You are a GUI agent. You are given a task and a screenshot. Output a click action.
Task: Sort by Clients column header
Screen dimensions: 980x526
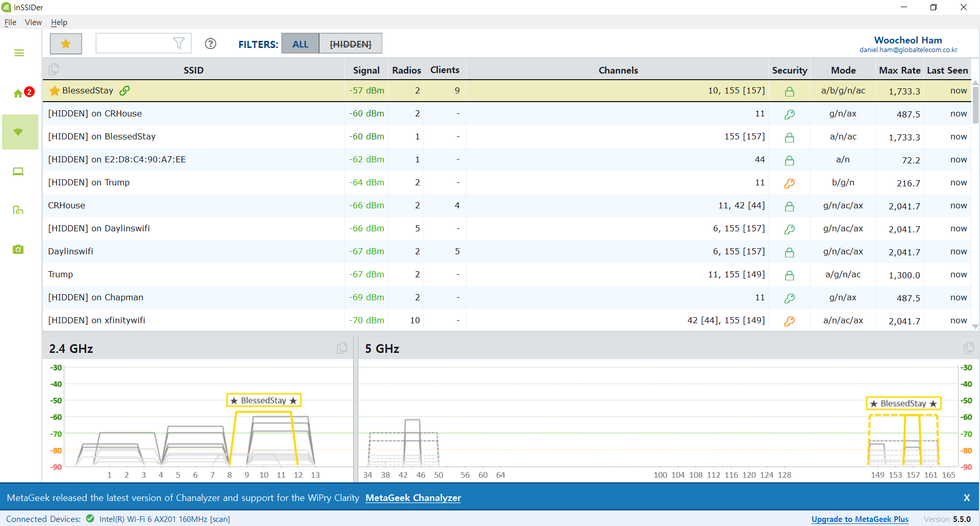(445, 70)
